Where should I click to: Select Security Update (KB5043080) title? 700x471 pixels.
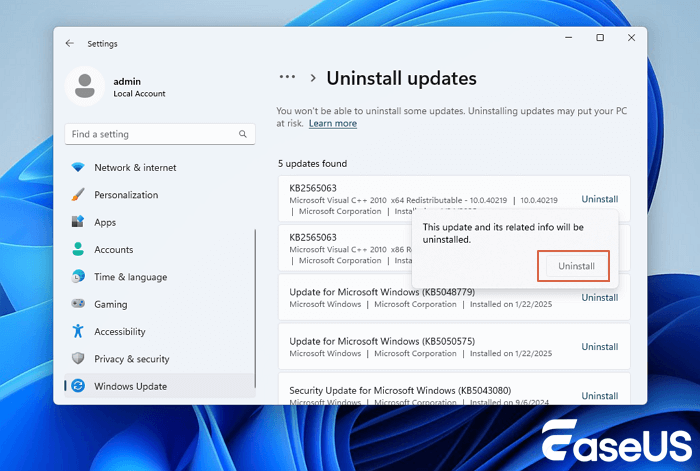pyautogui.click(x=400, y=390)
